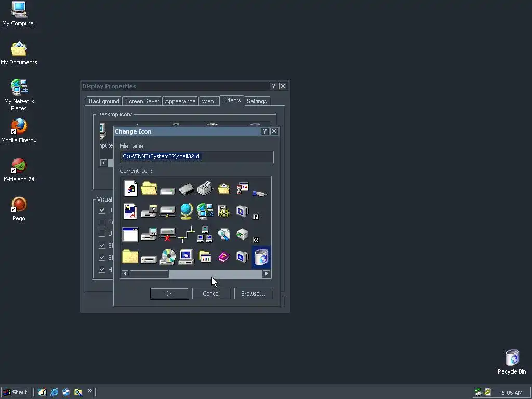The width and height of the screenshot is (532, 399).
Task: Go to the Settings tab
Action: [257, 101]
